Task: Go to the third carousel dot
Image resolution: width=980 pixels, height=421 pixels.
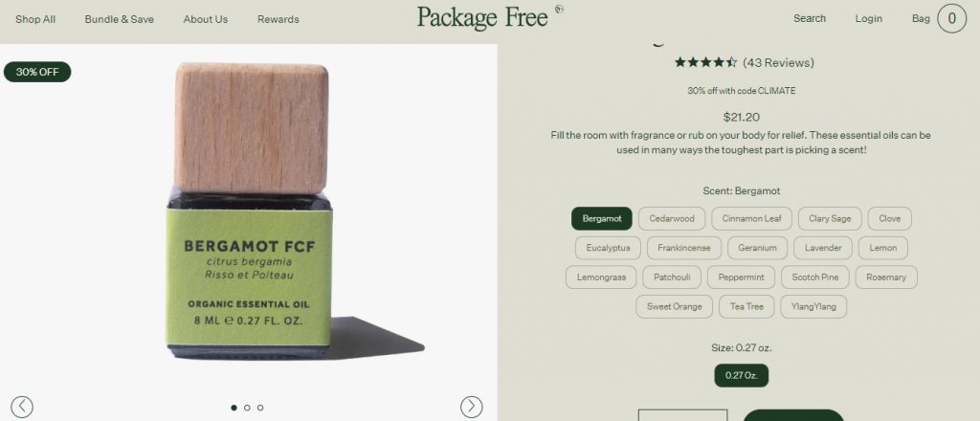Action: 260,408
